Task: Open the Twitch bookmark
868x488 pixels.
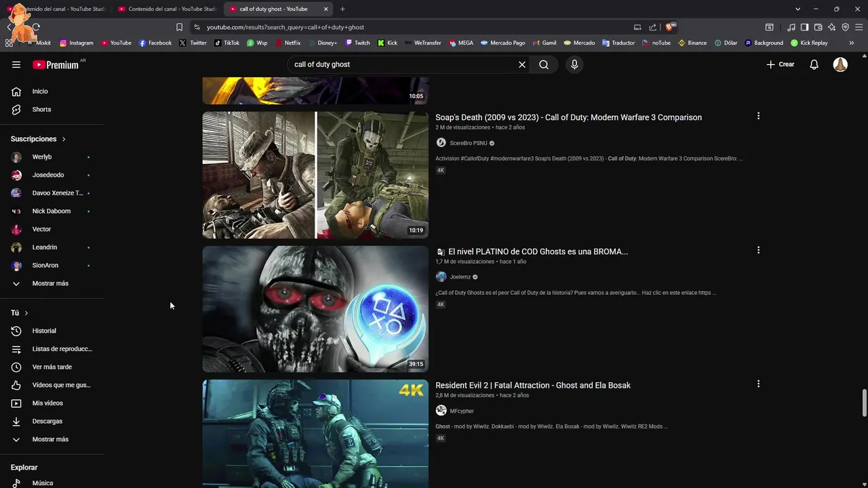Action: (357, 43)
